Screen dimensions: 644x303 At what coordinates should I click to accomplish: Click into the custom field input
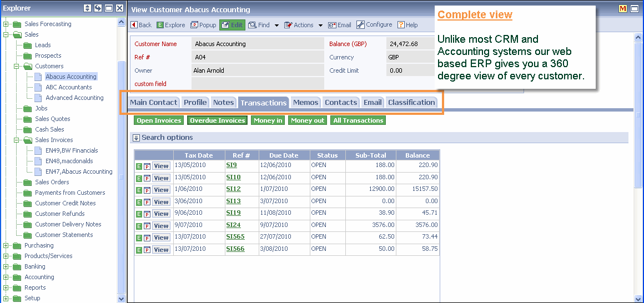(x=257, y=84)
